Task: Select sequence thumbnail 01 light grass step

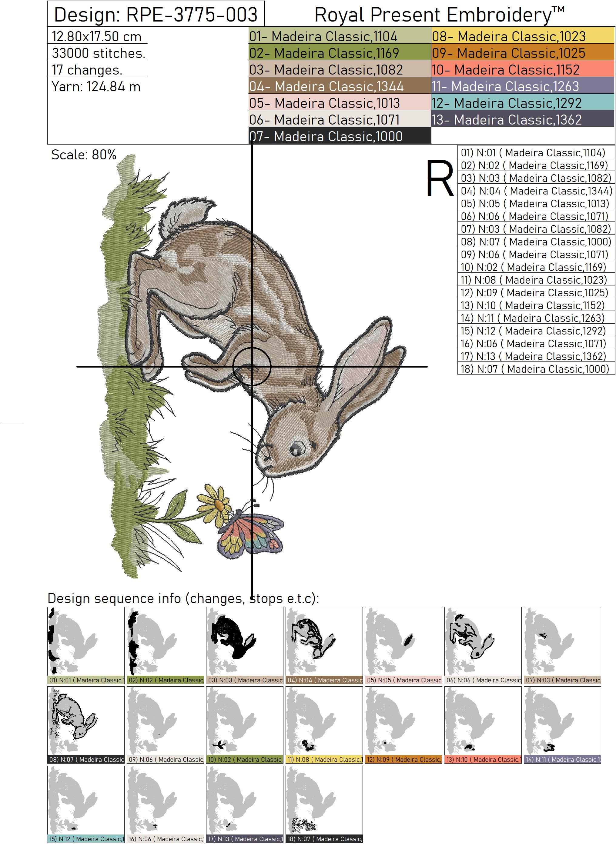Action: coord(85,644)
